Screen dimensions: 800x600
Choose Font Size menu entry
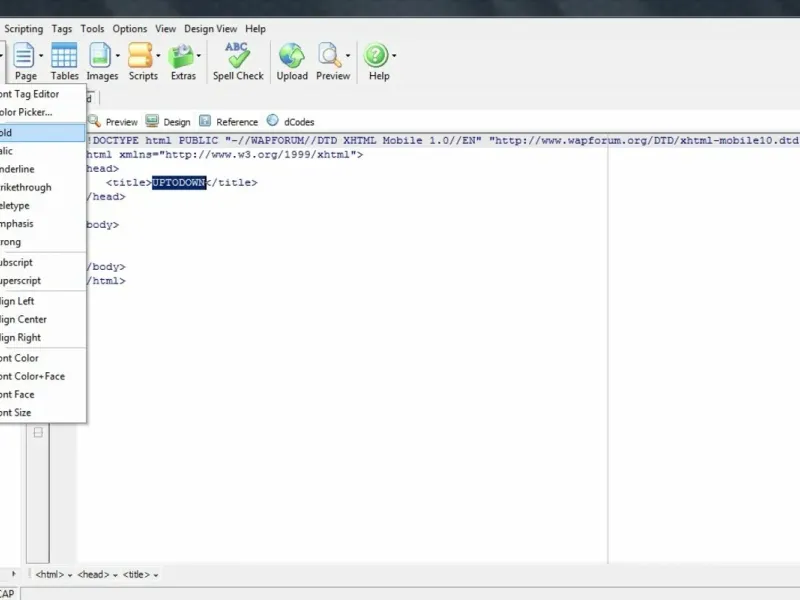click(x=43, y=413)
